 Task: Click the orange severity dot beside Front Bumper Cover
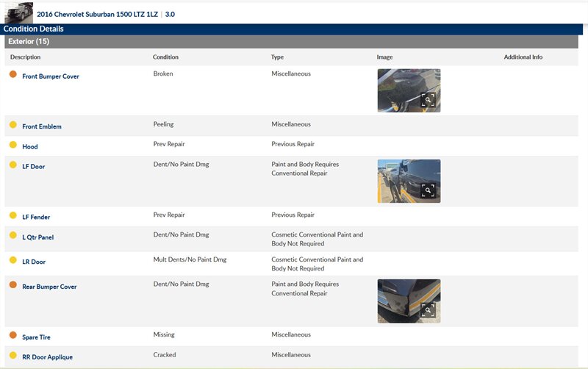(x=13, y=74)
